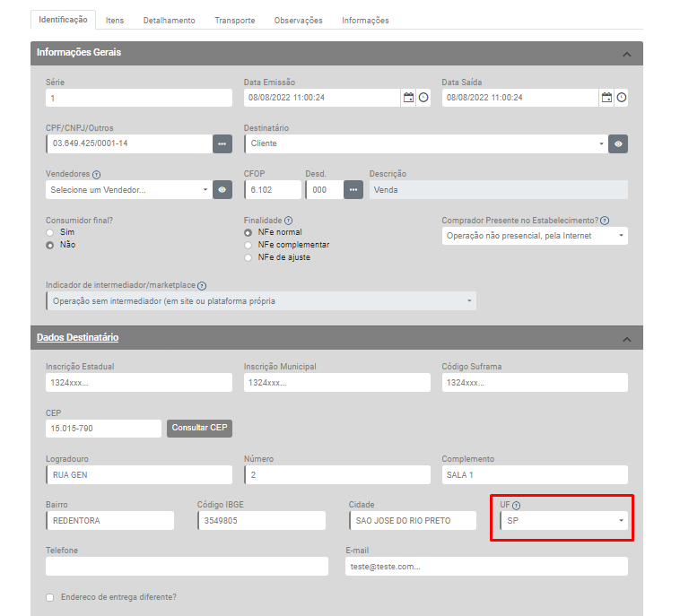Image resolution: width=680 pixels, height=616 pixels.
Task: Click clock icon beside Data Emissão
Action: [x=423, y=98]
